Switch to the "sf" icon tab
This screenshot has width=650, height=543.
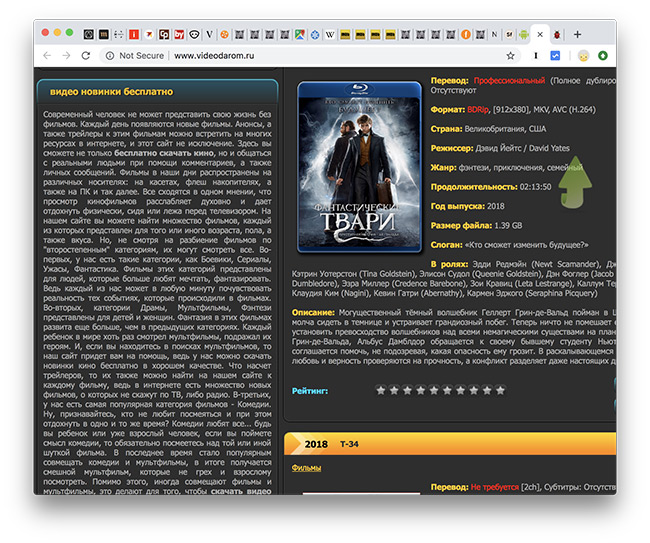(x=509, y=34)
